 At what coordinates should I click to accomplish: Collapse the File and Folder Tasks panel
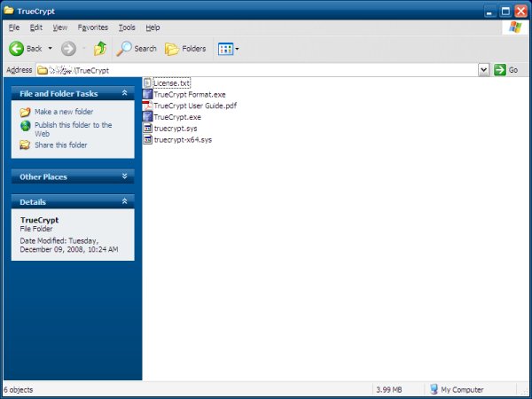point(126,93)
